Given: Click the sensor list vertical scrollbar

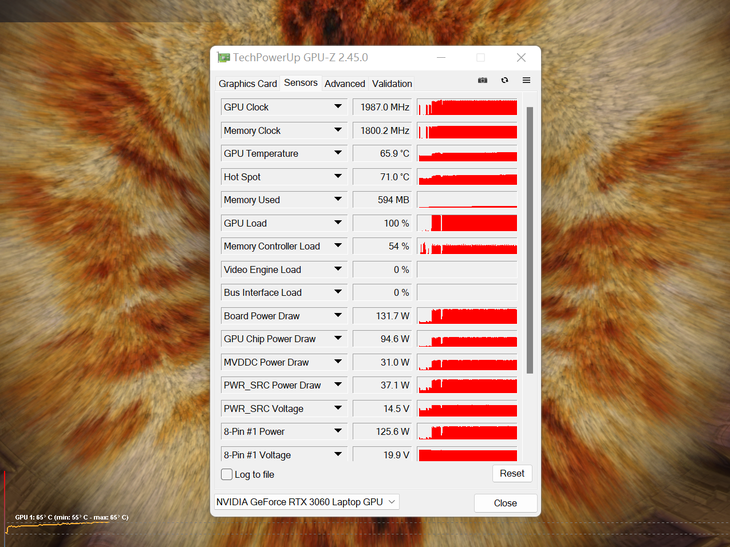Looking at the screenshot, I should [529, 240].
